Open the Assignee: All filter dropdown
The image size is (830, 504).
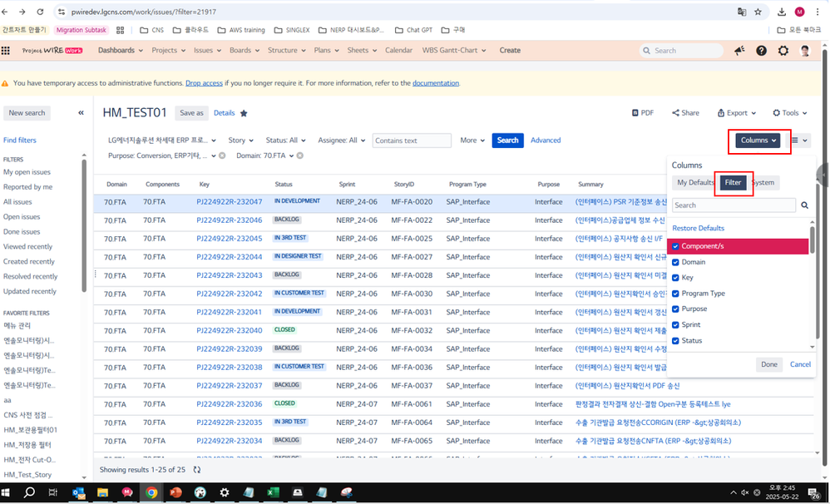[x=342, y=141]
